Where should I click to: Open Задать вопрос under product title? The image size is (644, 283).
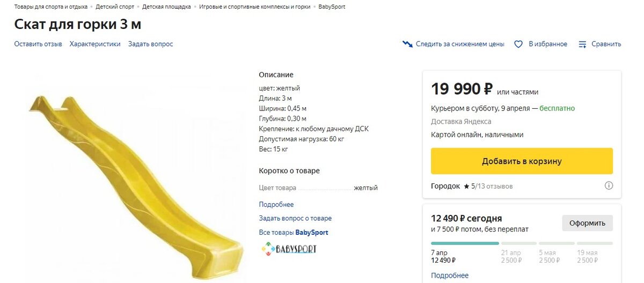pos(150,44)
